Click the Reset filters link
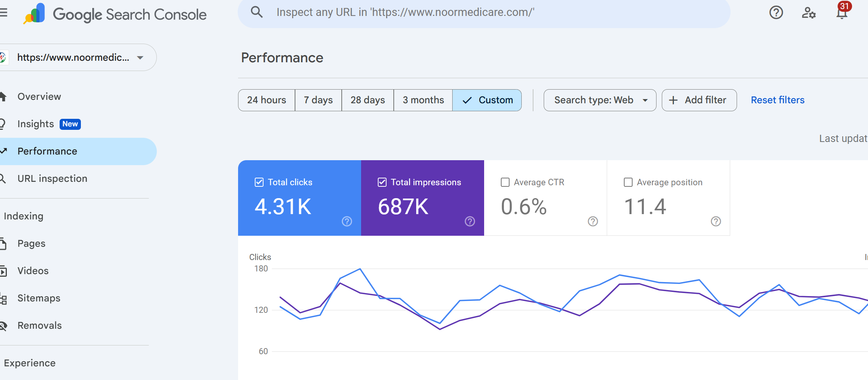 click(777, 100)
